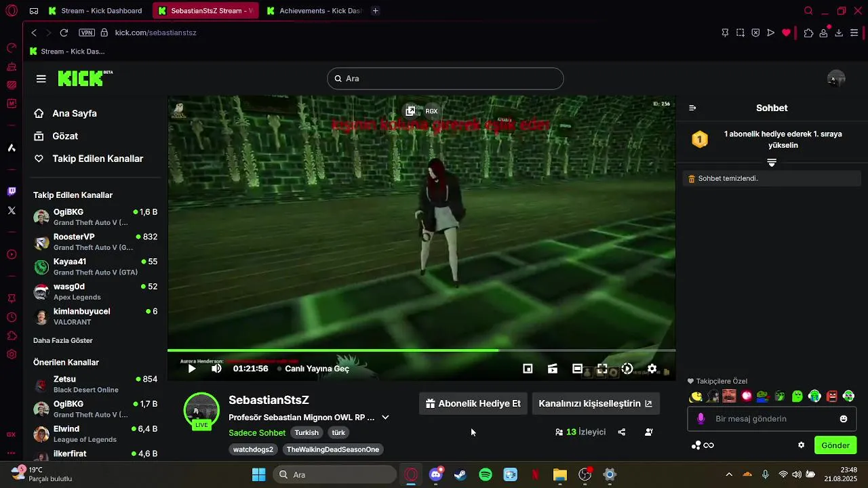Add page to bookmarks heart icon
This screenshot has width=868, height=488.
[x=786, y=33]
